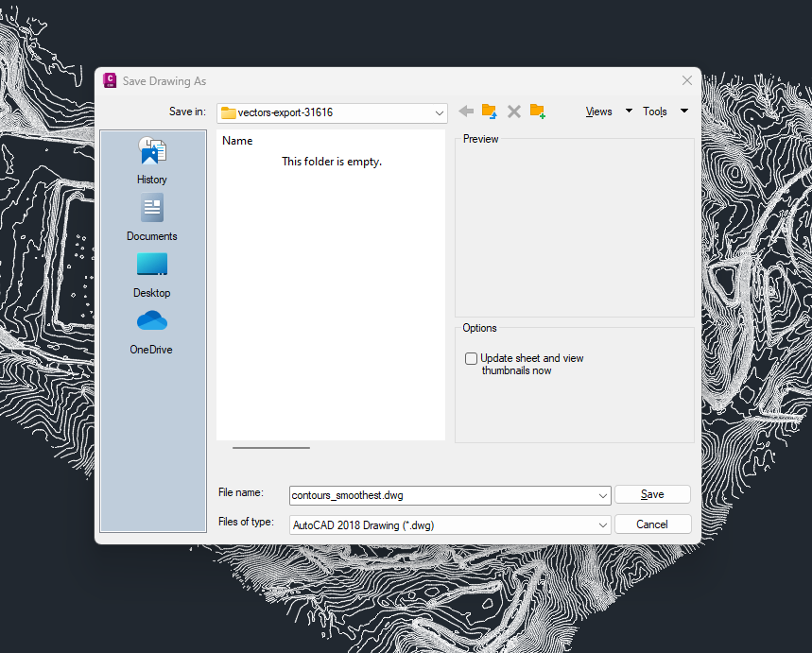Click the horizontal scrollbar under file list
Screen dimensions: 812x653
coord(271,447)
